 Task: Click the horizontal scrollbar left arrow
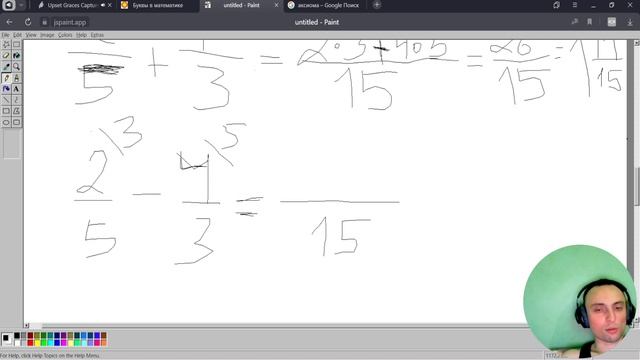click(x=27, y=326)
